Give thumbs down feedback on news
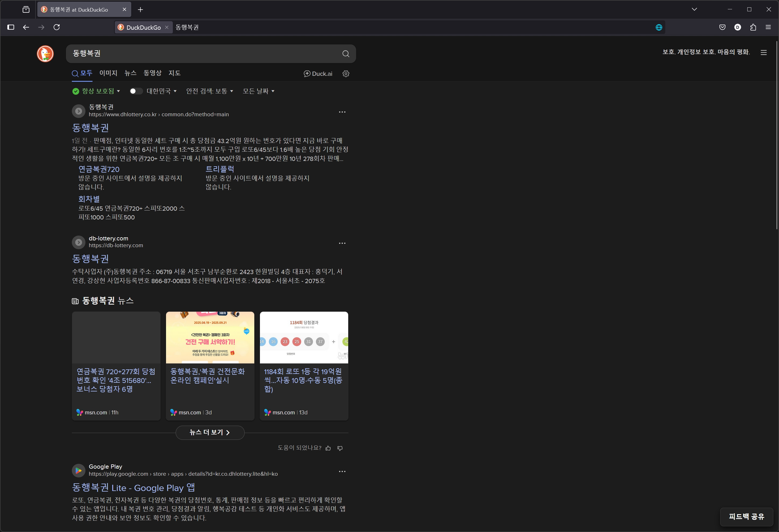The image size is (779, 532). [x=340, y=448]
